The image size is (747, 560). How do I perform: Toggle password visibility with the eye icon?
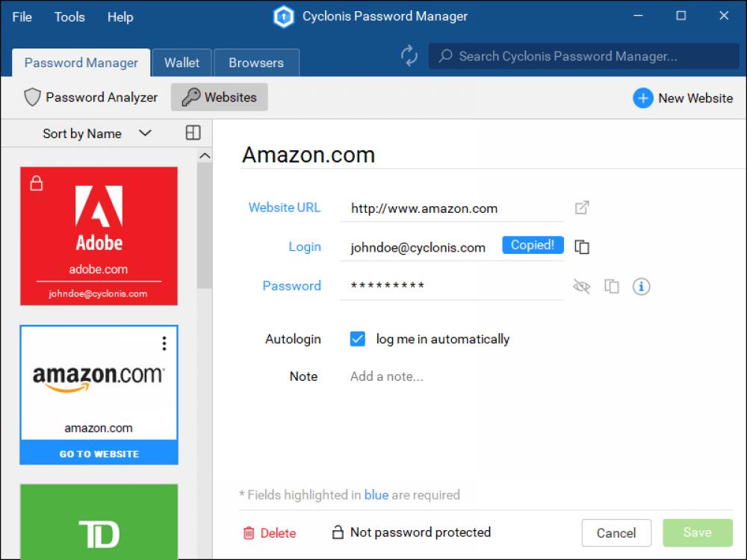coord(581,286)
